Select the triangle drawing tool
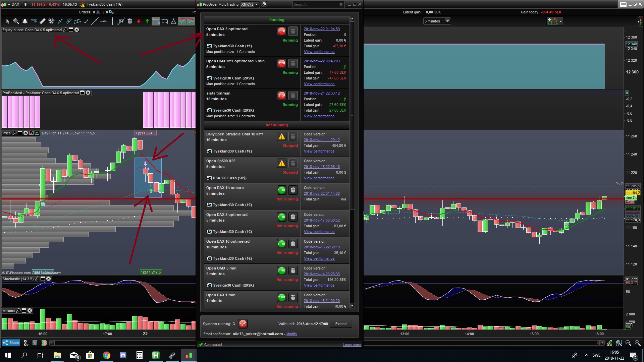The width and height of the screenshot is (644, 362). 173,21
